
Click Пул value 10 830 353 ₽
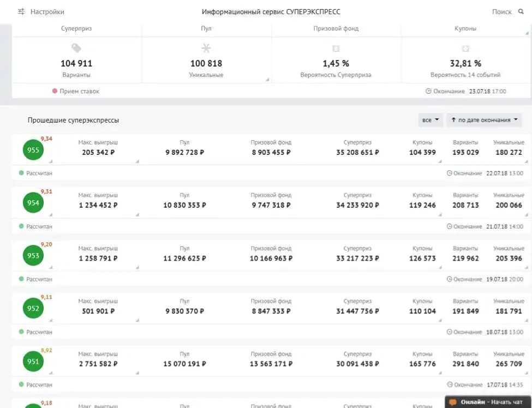(x=184, y=205)
